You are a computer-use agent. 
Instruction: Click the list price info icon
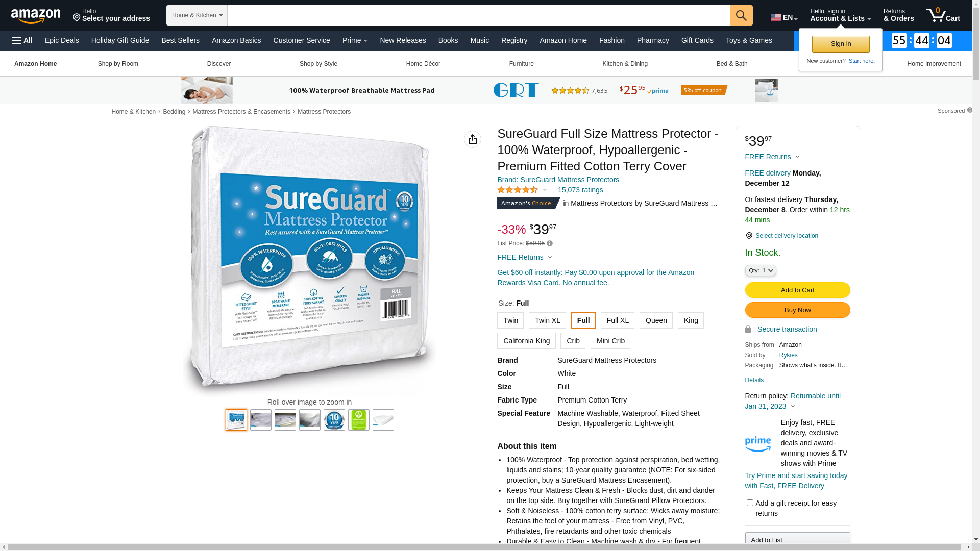point(550,244)
